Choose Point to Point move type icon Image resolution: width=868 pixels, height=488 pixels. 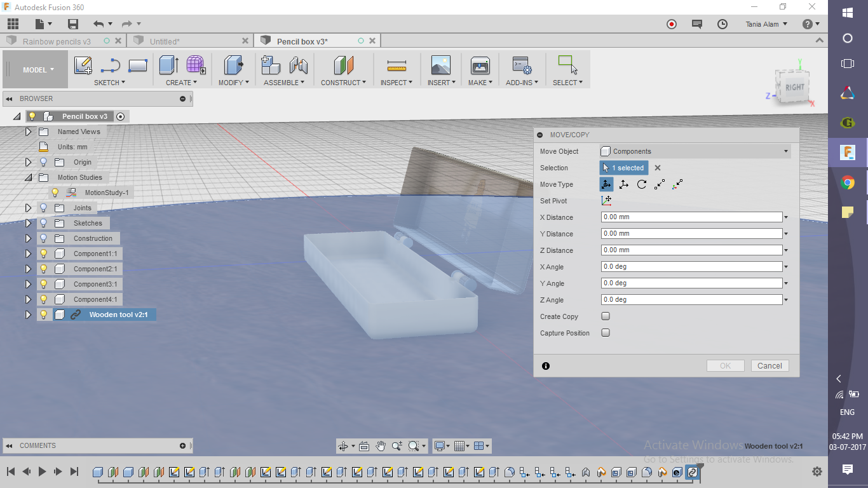pyautogui.click(x=660, y=184)
